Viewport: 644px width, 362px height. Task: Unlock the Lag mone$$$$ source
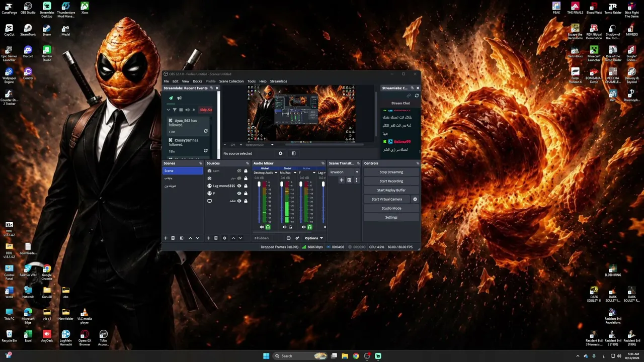[x=246, y=186]
